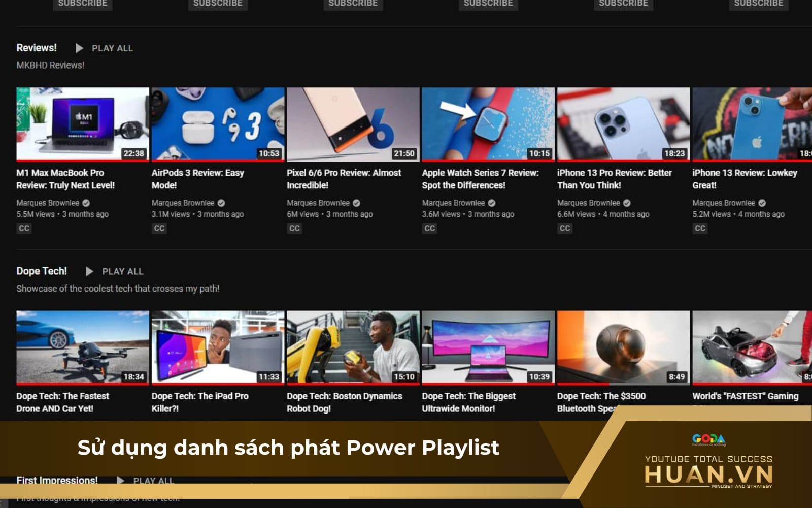Image resolution: width=812 pixels, height=508 pixels.
Task: Open the Apple Watch Series 7 thumbnail
Action: 488,124
